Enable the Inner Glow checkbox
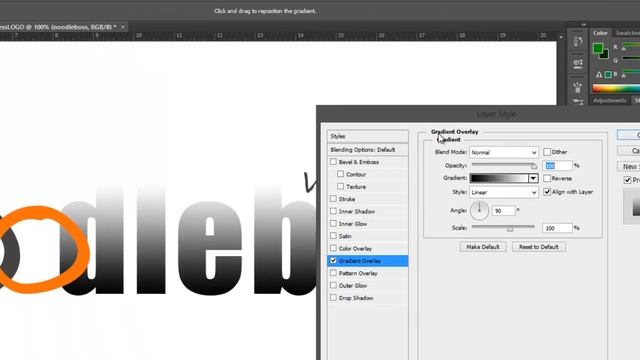Screen dimensions: 640x360 (x=333, y=223)
